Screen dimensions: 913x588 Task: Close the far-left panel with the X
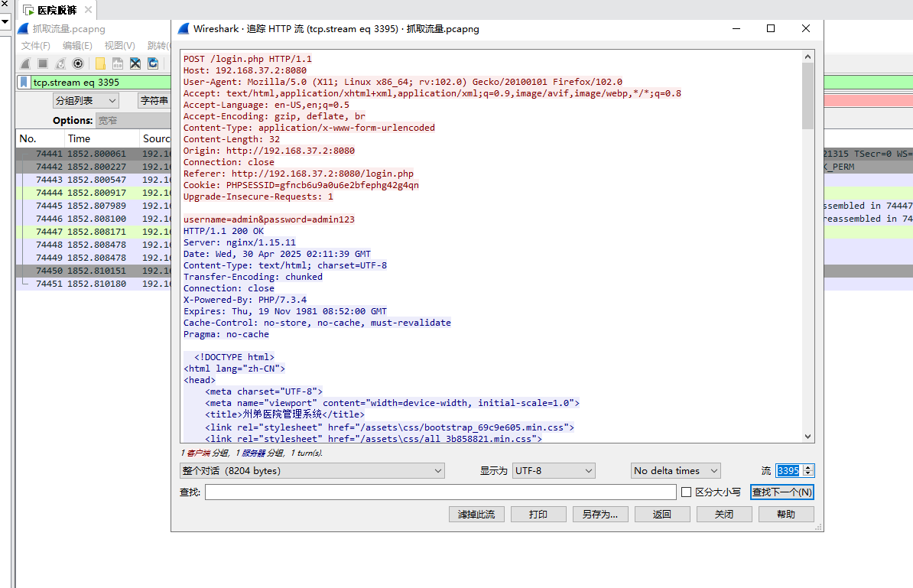click(x=5, y=4)
